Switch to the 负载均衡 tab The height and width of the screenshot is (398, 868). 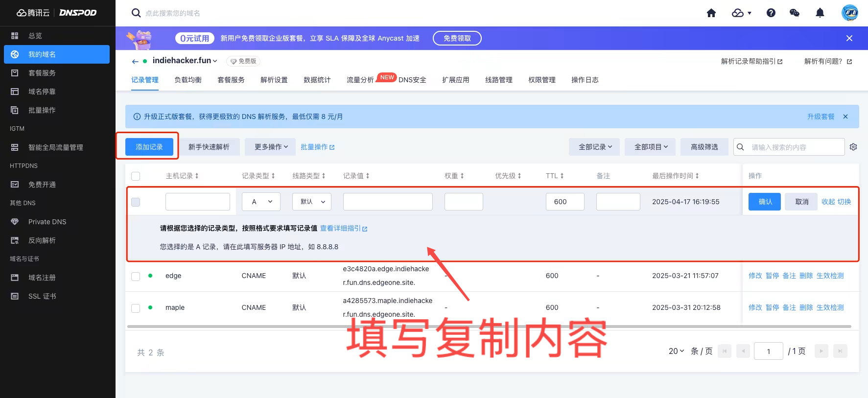pyautogui.click(x=188, y=80)
